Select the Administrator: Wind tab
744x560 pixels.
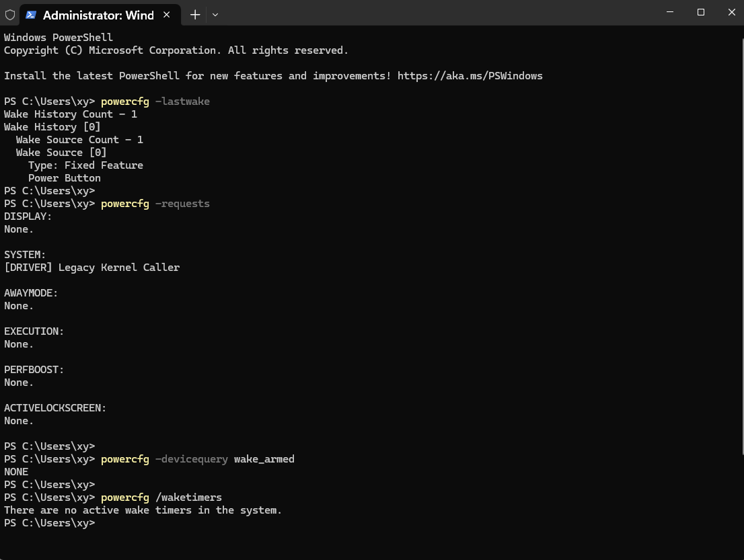[100, 15]
